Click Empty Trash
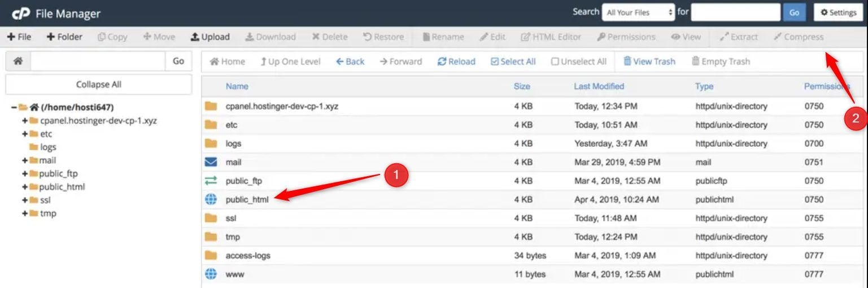Screen dimensions: 868x288 pyautogui.click(x=721, y=62)
